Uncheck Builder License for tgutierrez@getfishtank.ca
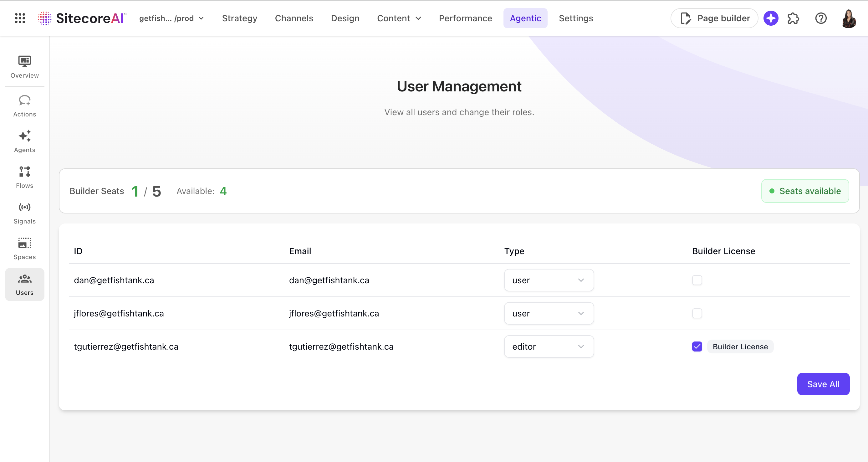This screenshot has width=868, height=462. coord(697,346)
